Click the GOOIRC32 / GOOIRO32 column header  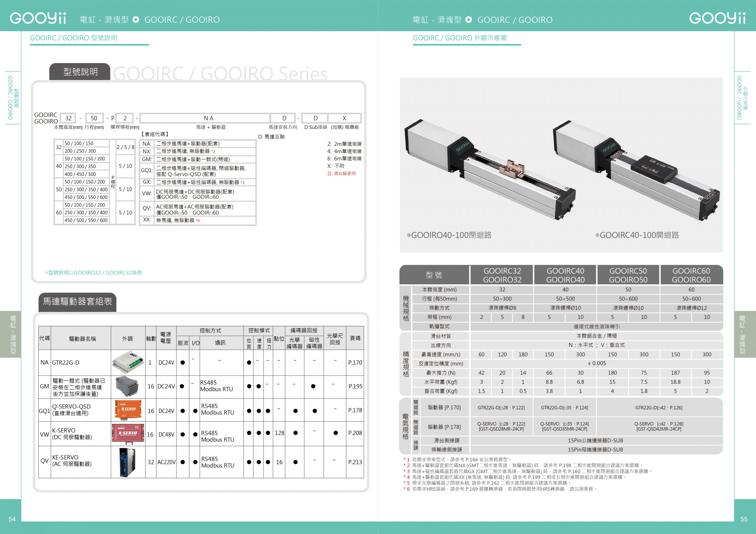[502, 275]
